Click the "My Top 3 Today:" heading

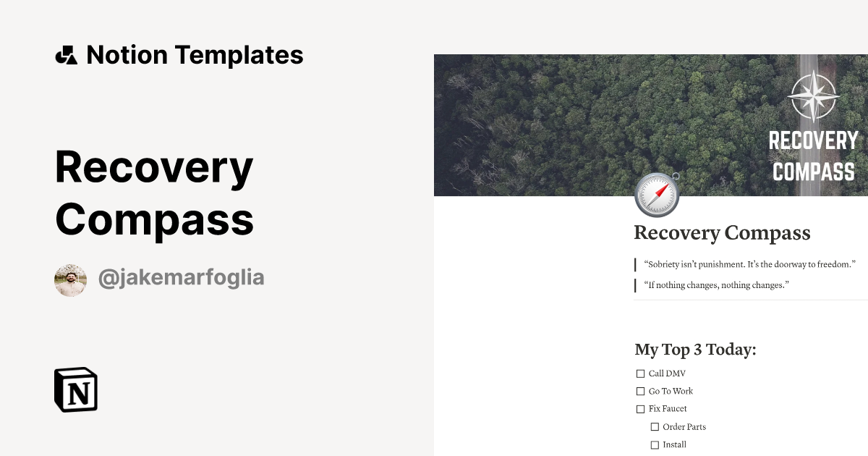point(694,350)
